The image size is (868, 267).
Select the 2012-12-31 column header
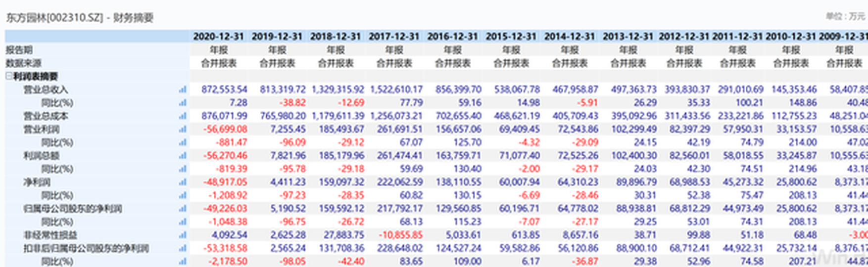(684, 37)
